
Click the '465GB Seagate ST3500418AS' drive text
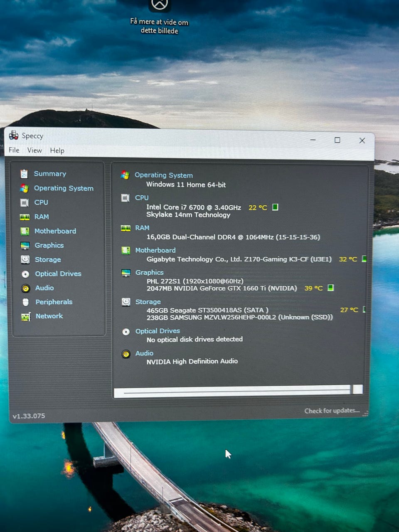(207, 310)
